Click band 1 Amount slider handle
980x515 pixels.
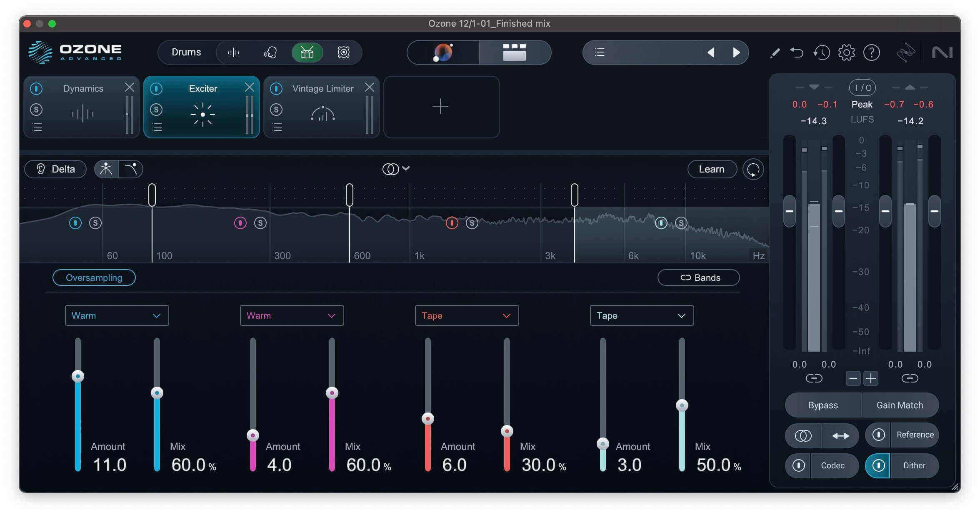point(78,376)
